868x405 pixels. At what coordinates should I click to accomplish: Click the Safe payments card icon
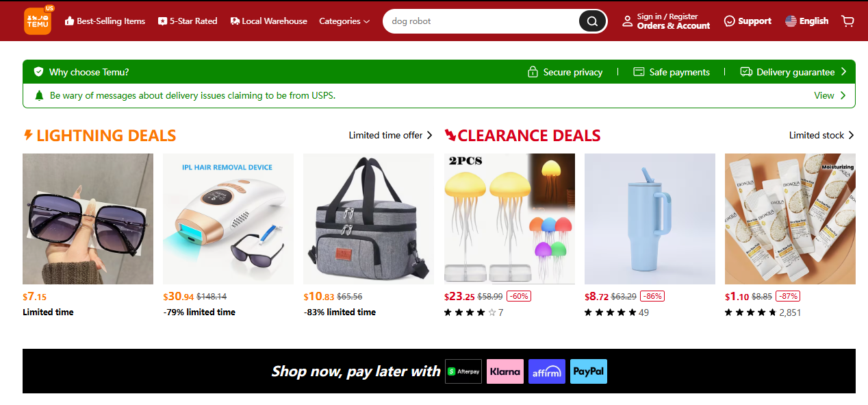pos(639,72)
